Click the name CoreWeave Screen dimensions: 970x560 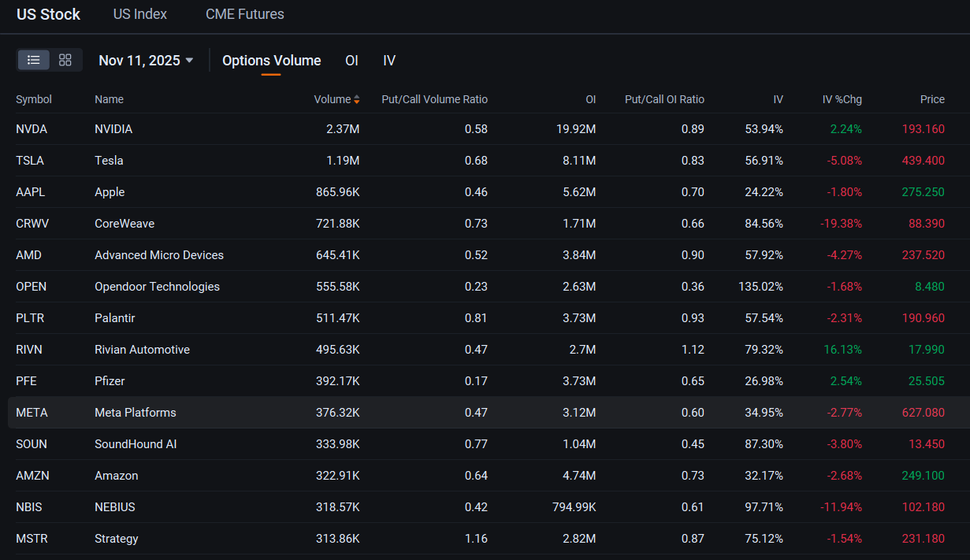point(125,224)
